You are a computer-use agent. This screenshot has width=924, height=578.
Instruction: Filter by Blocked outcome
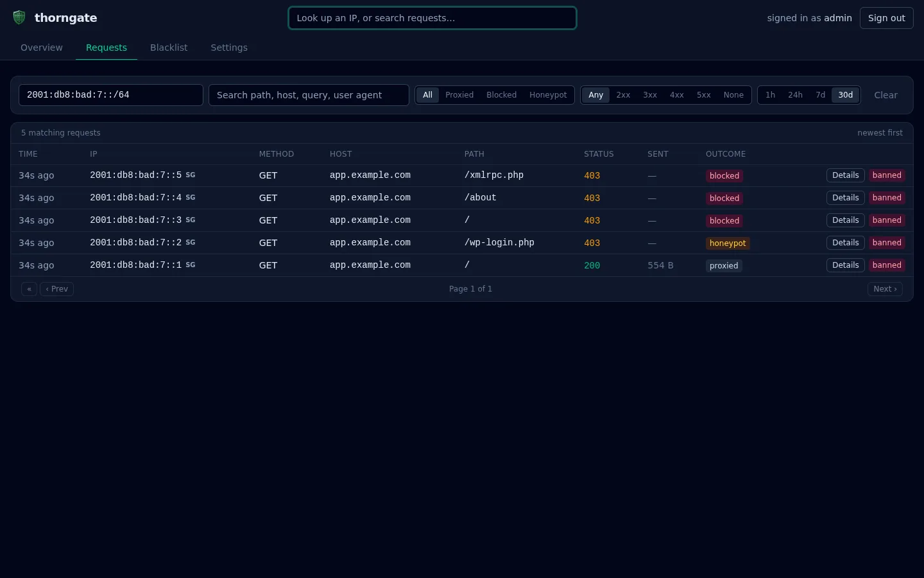pos(501,95)
